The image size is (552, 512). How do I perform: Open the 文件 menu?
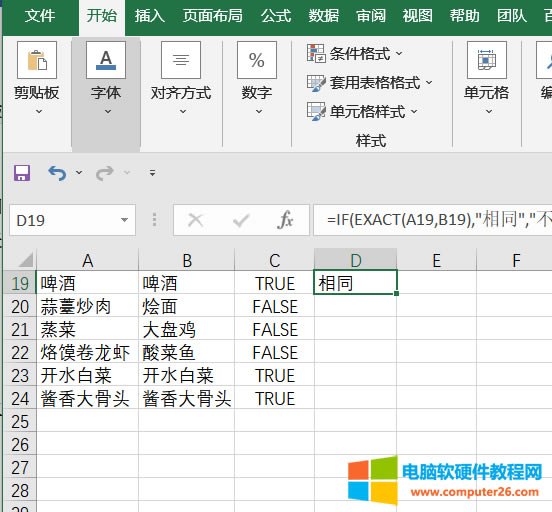[x=40, y=16]
